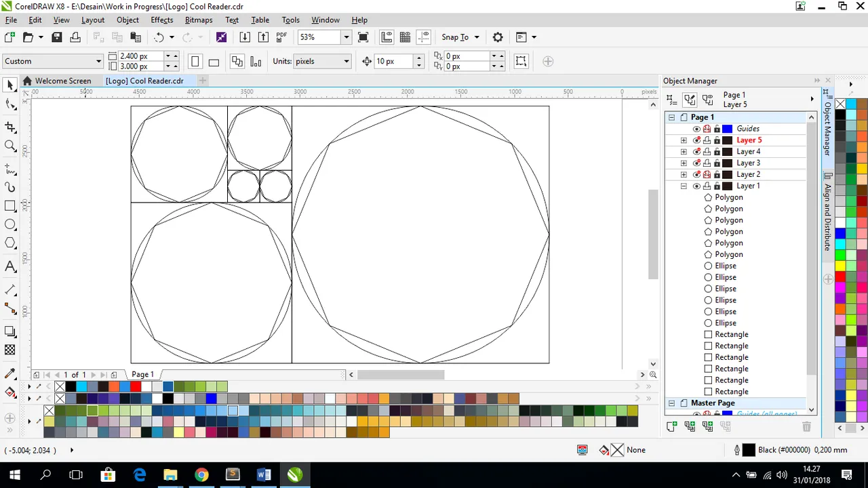Open the Layout menu
Viewport: 868px width, 488px height.
click(93, 20)
